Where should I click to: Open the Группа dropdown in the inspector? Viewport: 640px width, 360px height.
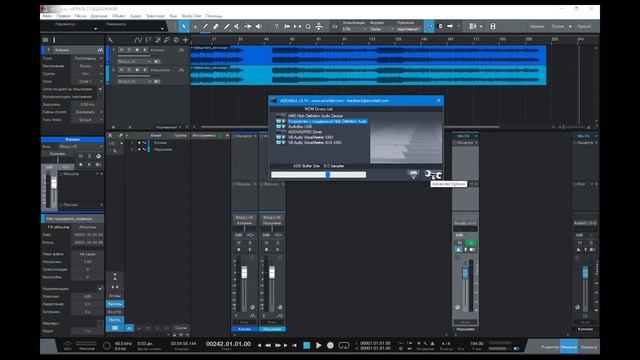[87, 73]
